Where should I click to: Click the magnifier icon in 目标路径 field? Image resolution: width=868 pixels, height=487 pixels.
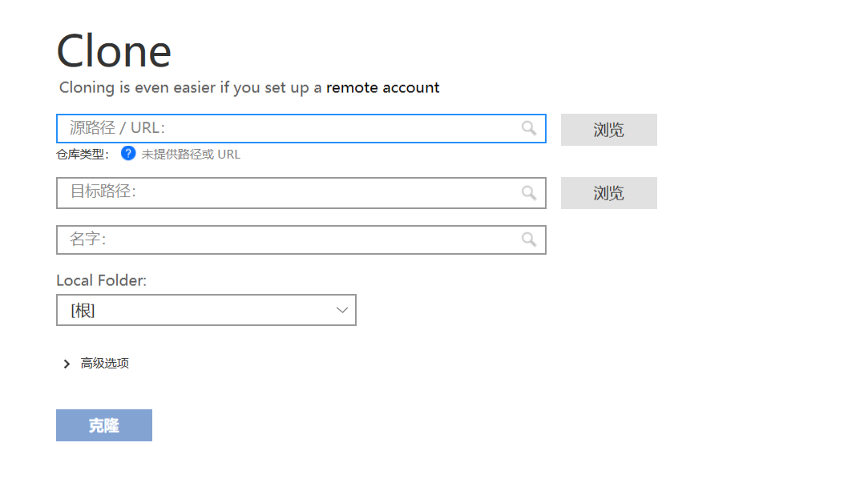pos(529,192)
